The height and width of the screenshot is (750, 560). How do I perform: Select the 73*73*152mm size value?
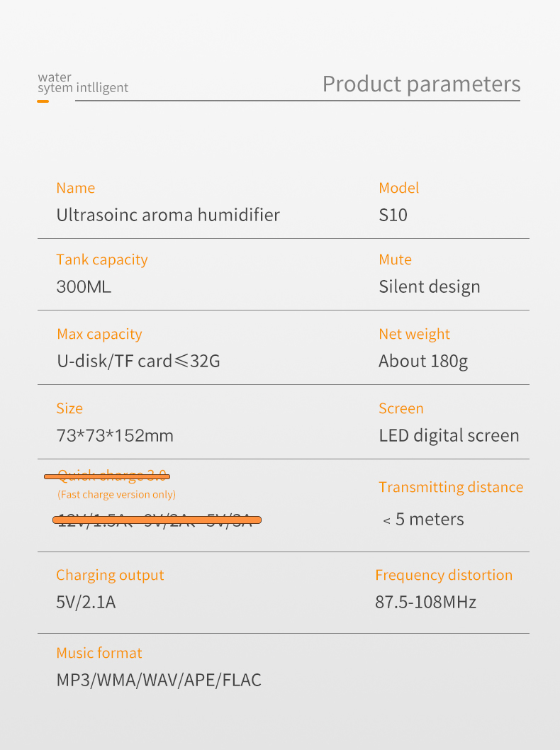(x=115, y=436)
